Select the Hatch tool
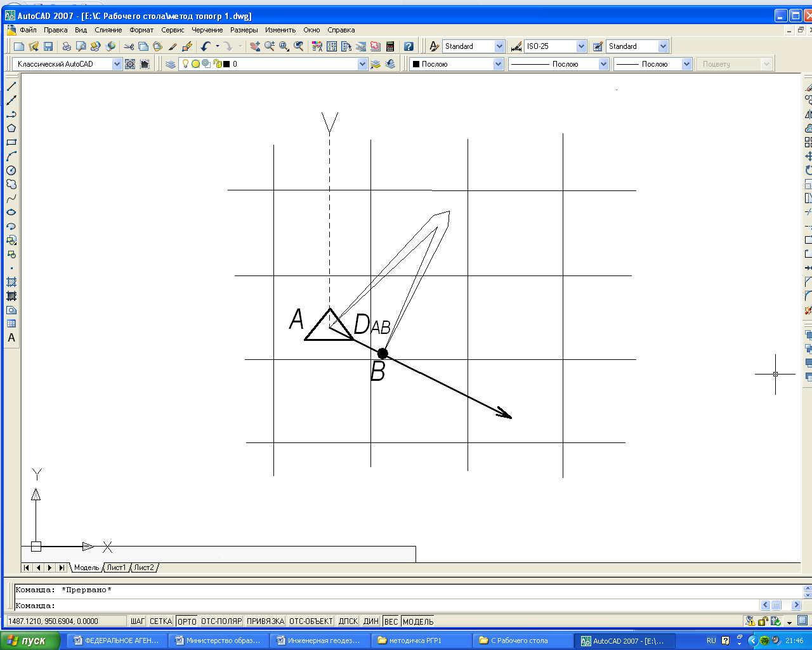 pos(11,282)
